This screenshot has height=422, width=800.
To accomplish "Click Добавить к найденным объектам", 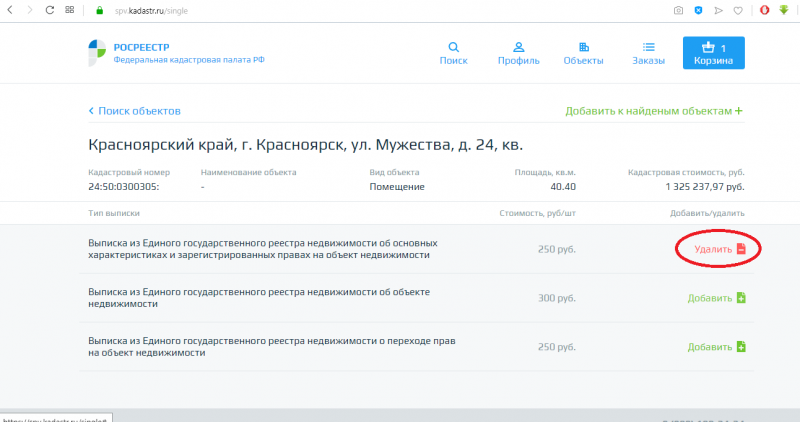I will pos(654,111).
